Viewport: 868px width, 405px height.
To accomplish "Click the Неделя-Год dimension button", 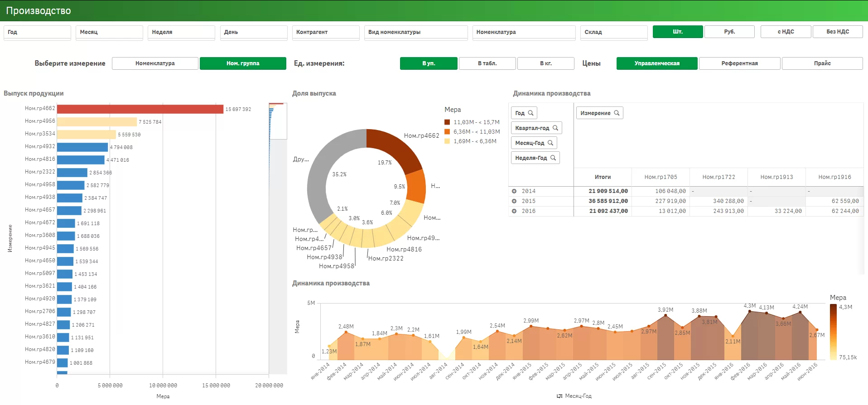I will (x=535, y=158).
